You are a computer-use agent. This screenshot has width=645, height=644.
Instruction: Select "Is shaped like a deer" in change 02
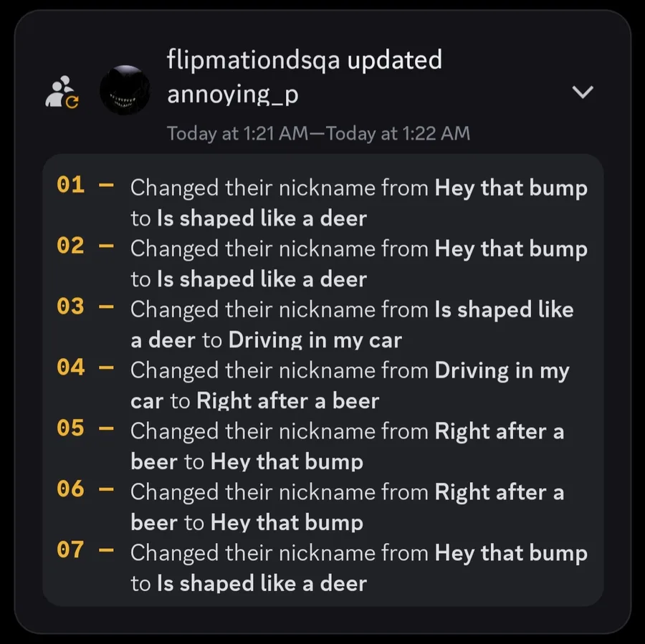(x=262, y=279)
